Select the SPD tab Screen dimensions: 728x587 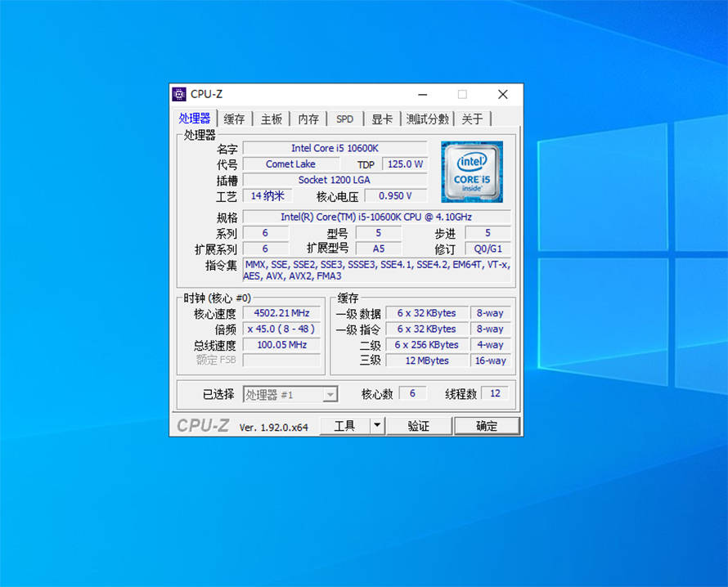pyautogui.click(x=345, y=119)
